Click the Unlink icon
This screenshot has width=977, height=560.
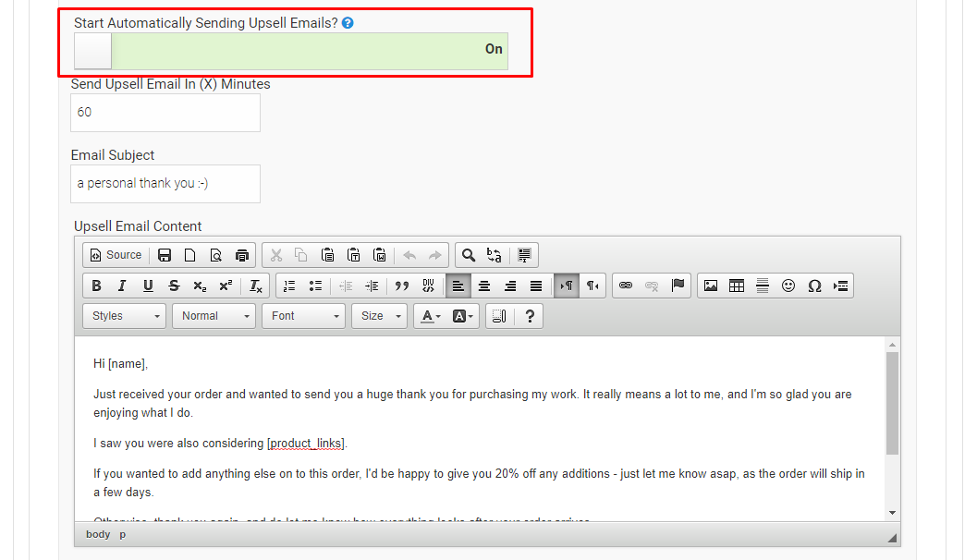pyautogui.click(x=652, y=286)
